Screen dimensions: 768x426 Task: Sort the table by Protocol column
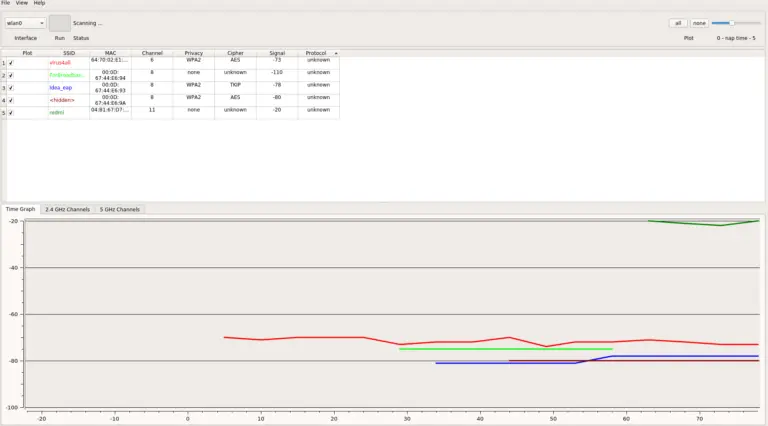(318, 52)
